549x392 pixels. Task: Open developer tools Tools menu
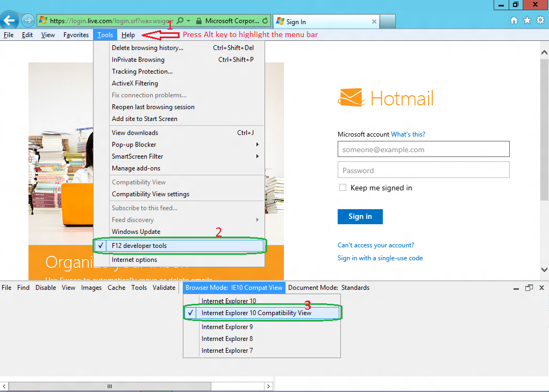coord(139,288)
